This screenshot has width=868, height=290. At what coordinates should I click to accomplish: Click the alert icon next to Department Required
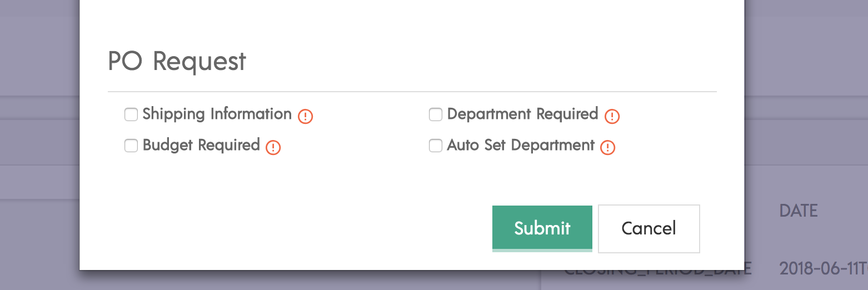612,117
